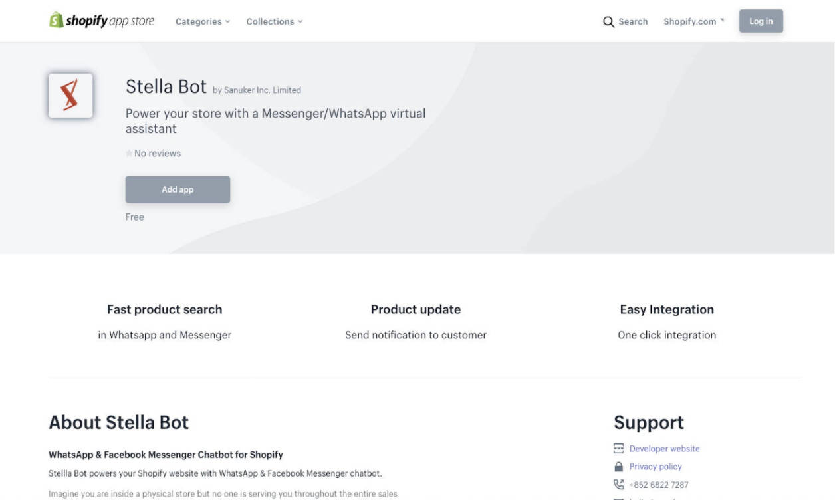
Task: Open the Shopify app store logo
Action: pos(102,21)
